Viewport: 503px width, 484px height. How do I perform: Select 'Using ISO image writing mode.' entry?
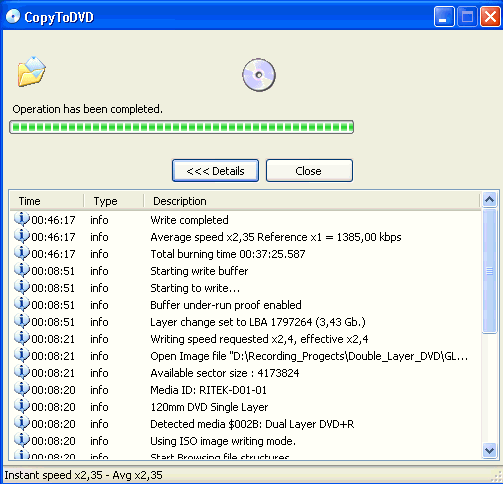click(245, 441)
